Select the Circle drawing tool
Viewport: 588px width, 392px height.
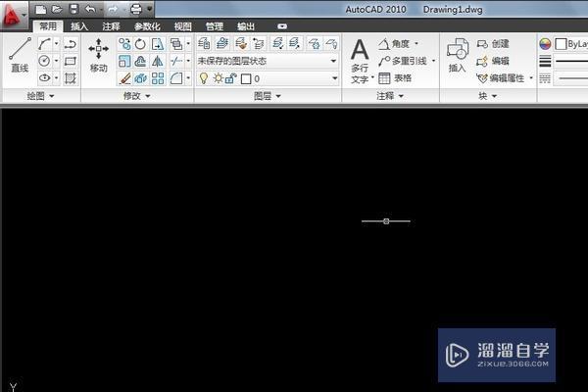(44, 61)
